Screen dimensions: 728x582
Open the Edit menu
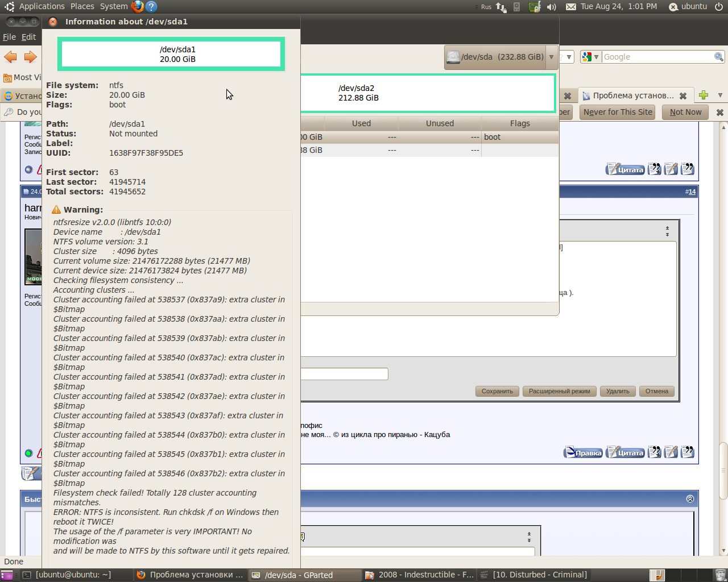click(28, 37)
